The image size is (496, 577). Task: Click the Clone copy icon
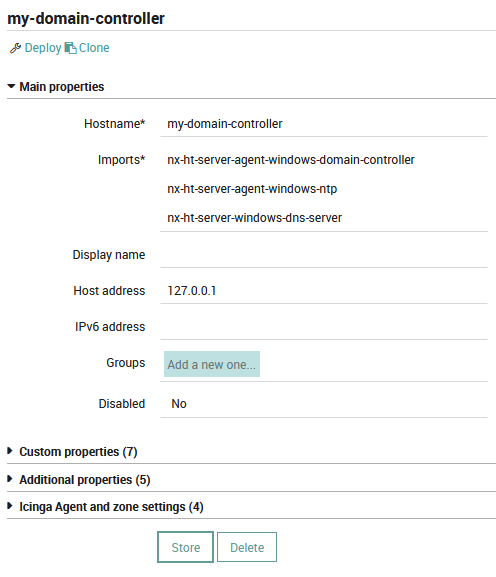[71, 48]
